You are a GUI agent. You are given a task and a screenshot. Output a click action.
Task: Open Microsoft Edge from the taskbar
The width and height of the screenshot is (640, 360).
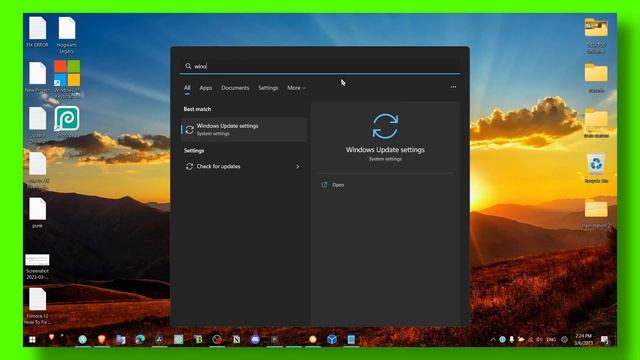(x=140, y=339)
